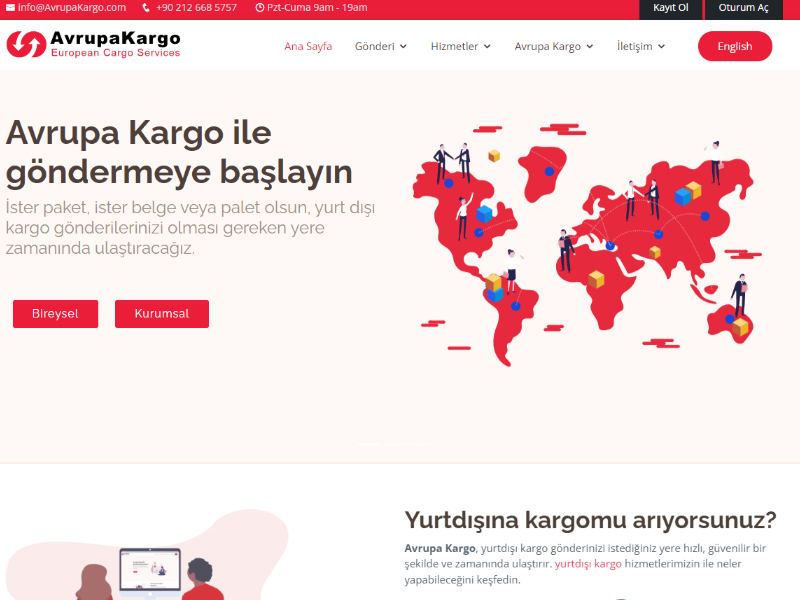Click the world map illustration
800x600 pixels.
(x=587, y=245)
